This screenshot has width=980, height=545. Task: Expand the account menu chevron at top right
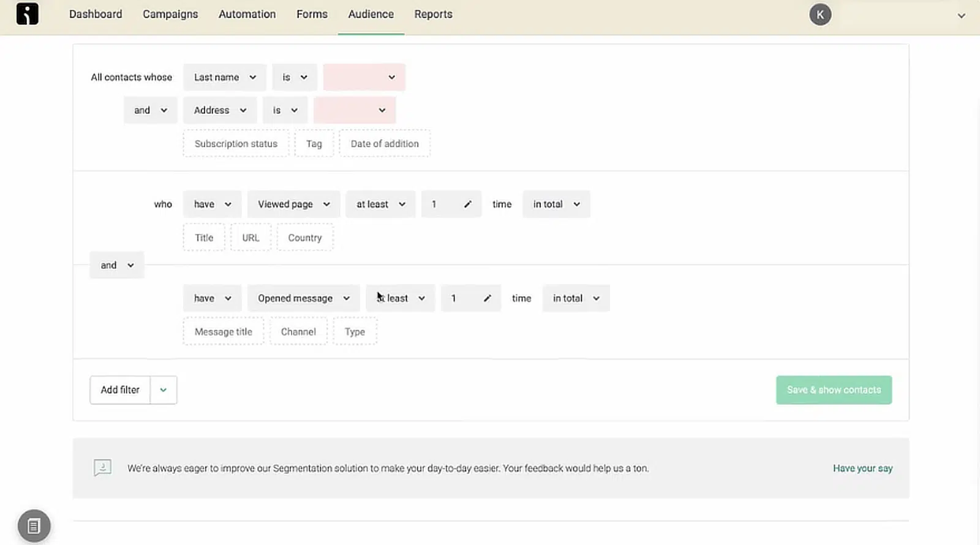[961, 16]
